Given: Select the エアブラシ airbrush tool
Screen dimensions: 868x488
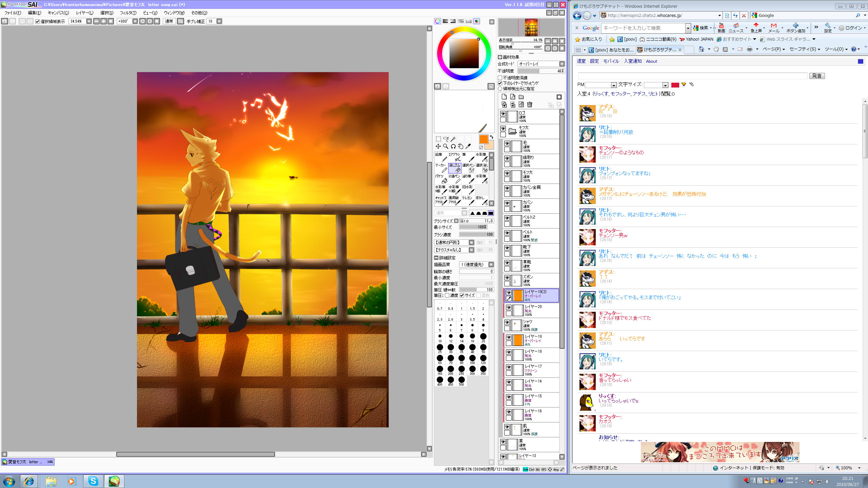Looking at the screenshot, I should click(454, 157).
